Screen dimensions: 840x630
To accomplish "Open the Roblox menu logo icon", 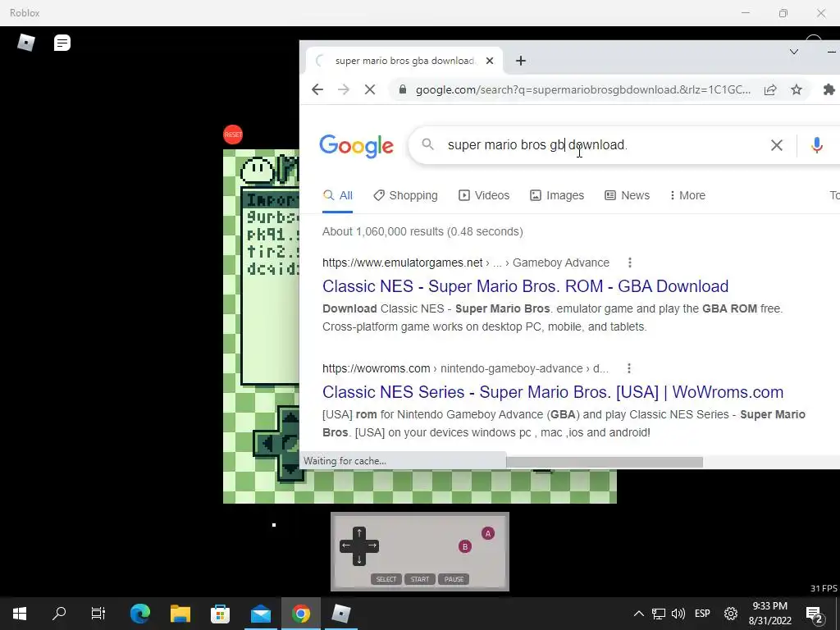I will [26, 43].
